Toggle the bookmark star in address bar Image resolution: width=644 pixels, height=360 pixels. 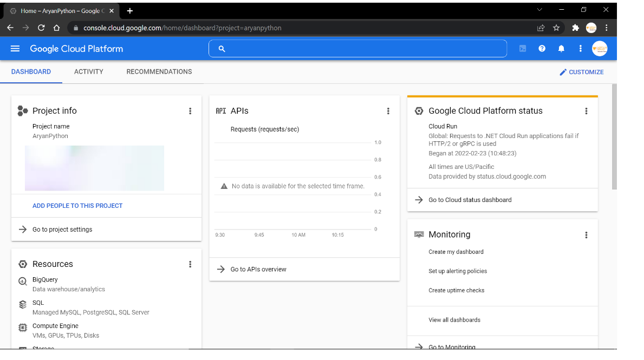pos(556,28)
